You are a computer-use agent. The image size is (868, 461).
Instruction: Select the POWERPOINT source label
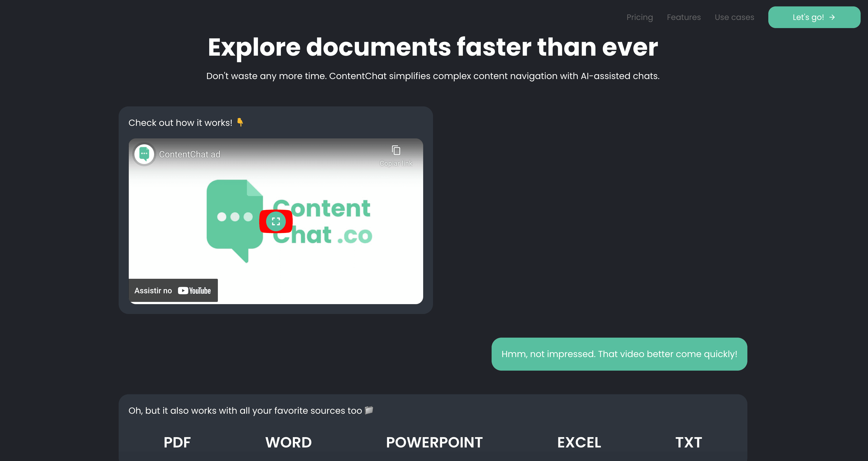(434, 443)
